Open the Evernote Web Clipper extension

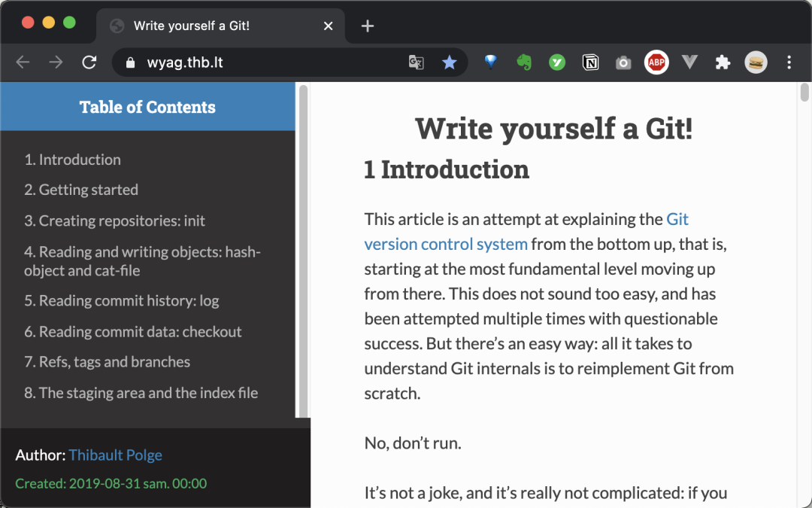click(x=524, y=62)
